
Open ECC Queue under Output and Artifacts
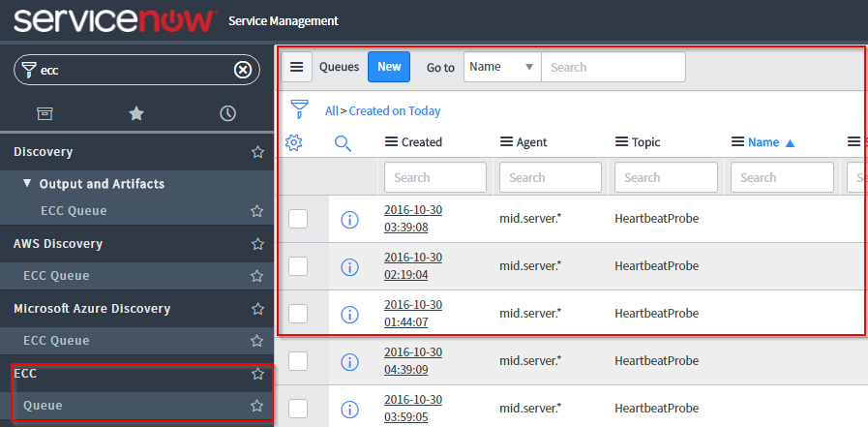74,211
